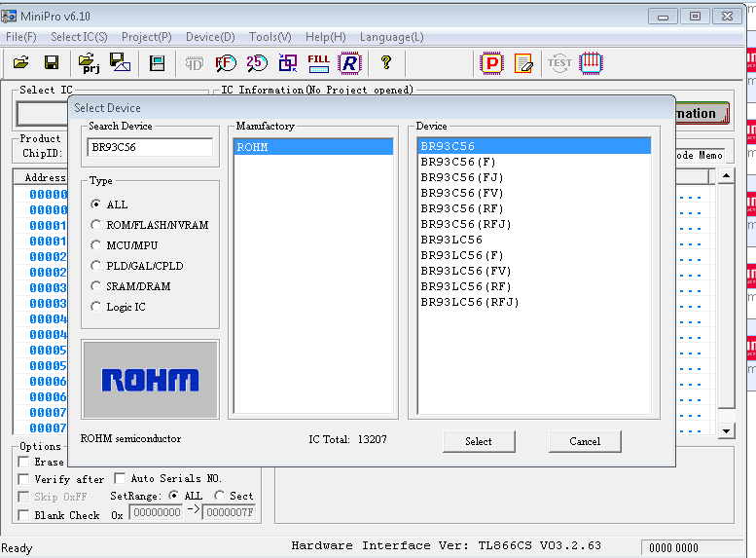Image resolution: width=756 pixels, height=558 pixels.
Task: Open the Tools(V) menu
Action: (270, 37)
